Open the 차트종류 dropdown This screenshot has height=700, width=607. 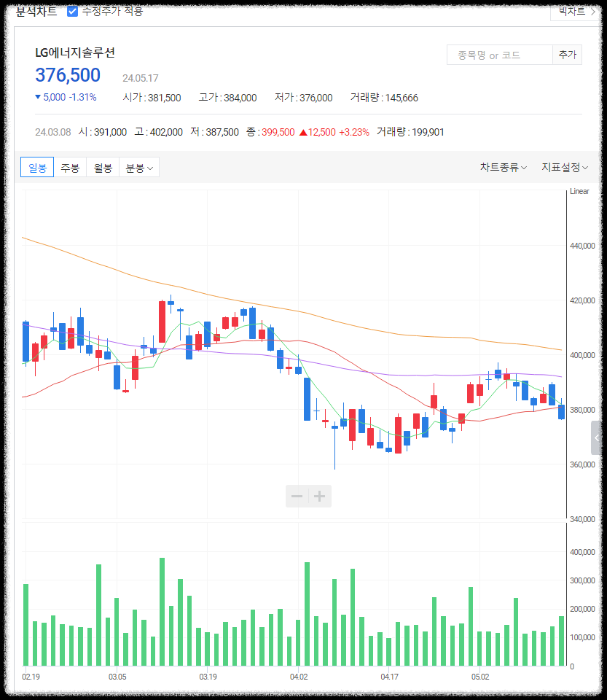tap(504, 168)
